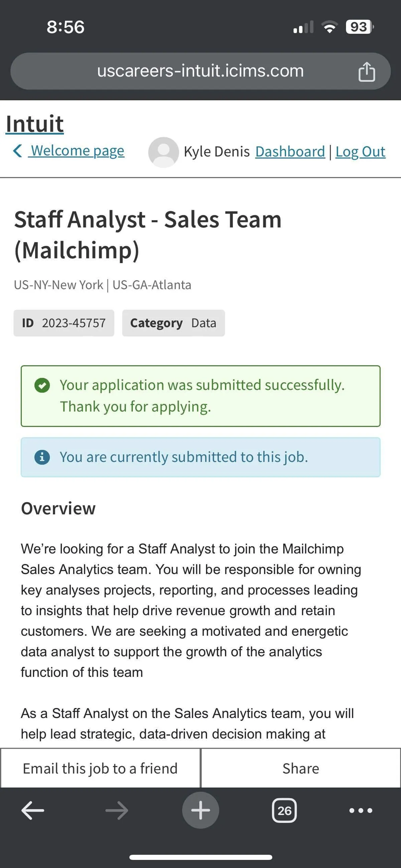Tap the back chevron beside Welcome page
The height and width of the screenshot is (868, 401).
pyautogui.click(x=17, y=151)
